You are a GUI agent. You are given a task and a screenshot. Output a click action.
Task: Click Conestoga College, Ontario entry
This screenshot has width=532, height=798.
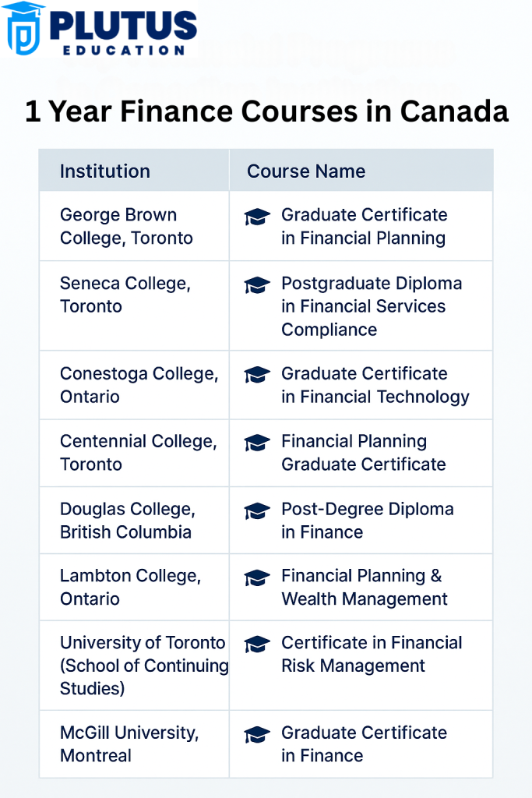click(x=139, y=385)
